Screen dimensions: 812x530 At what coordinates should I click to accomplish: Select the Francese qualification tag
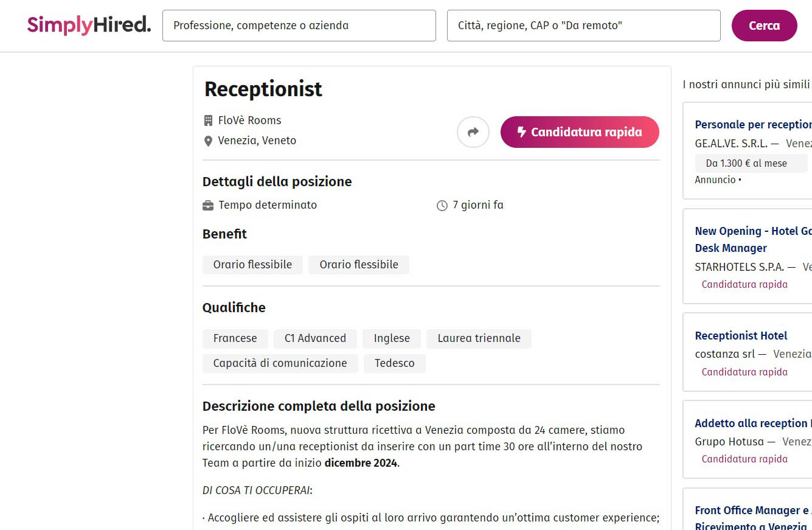(235, 338)
